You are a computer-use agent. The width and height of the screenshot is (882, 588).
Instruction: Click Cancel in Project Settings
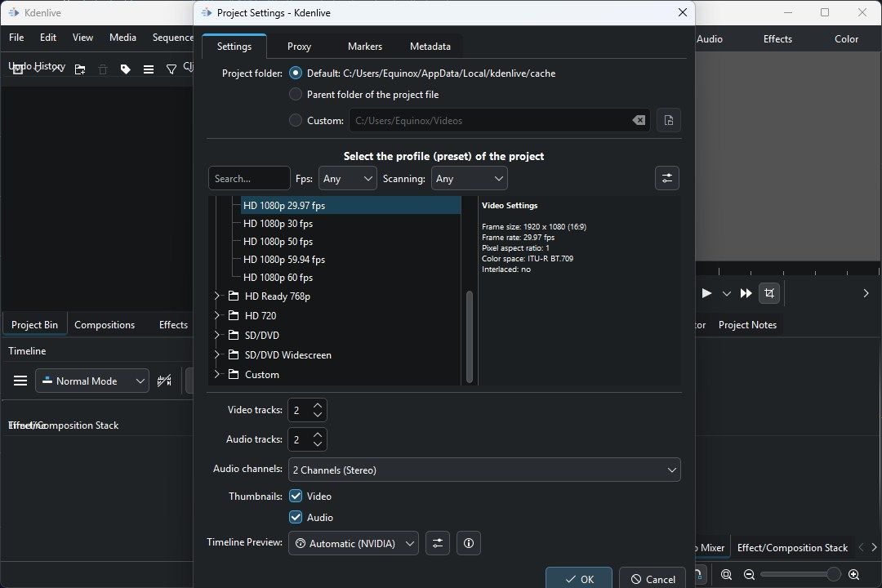point(653,578)
